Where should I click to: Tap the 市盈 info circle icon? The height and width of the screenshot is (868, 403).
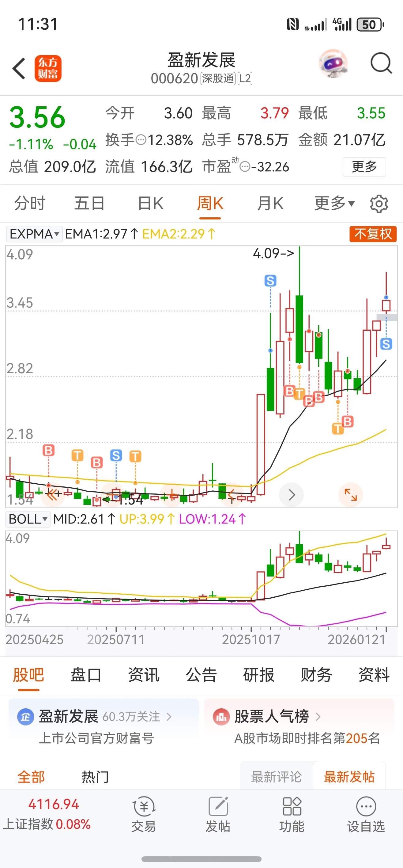click(245, 167)
